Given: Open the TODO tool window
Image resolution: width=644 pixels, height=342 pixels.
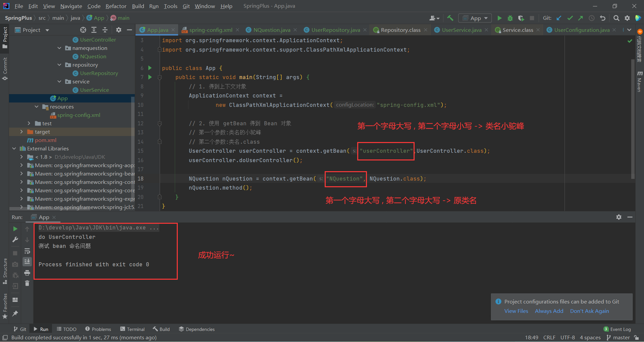Looking at the screenshot, I should coord(66,329).
